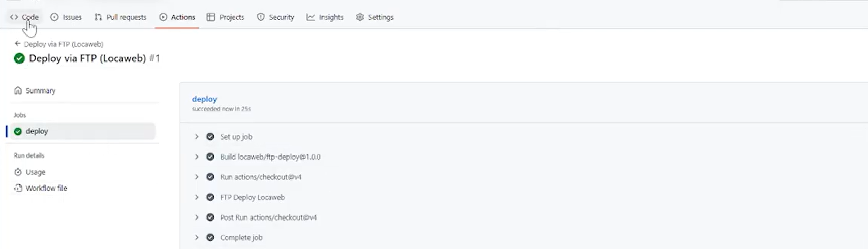Click the Insights graph icon
The height and width of the screenshot is (249, 868).
311,17
